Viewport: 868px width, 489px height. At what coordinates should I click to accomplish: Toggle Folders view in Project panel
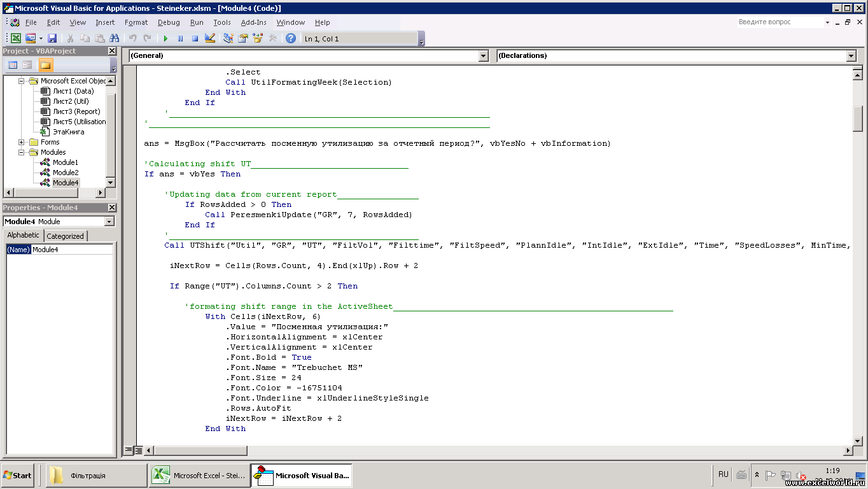pos(46,65)
